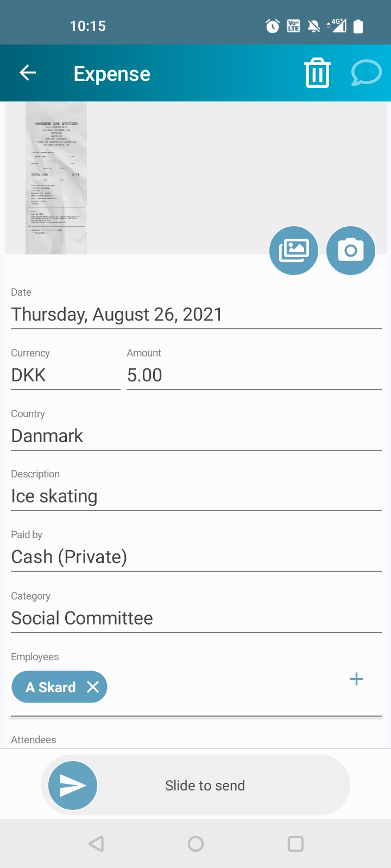Open the DKK currency selector
The height and width of the screenshot is (868, 391).
66,375
